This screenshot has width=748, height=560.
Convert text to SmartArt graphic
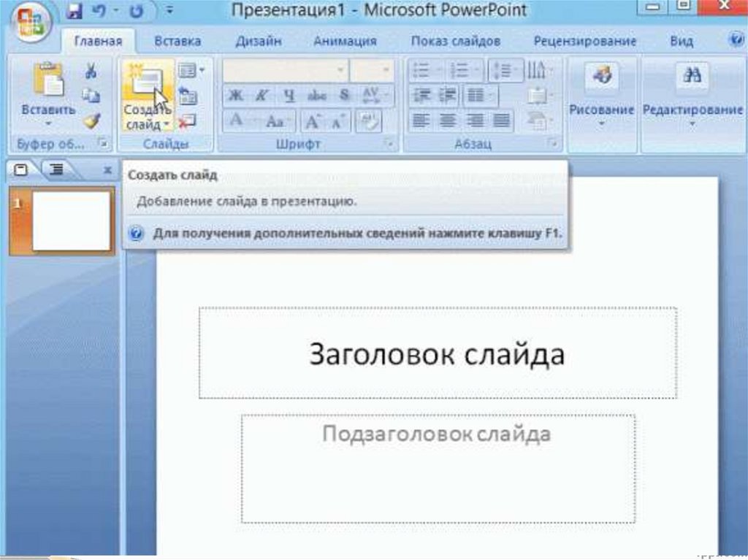click(539, 120)
